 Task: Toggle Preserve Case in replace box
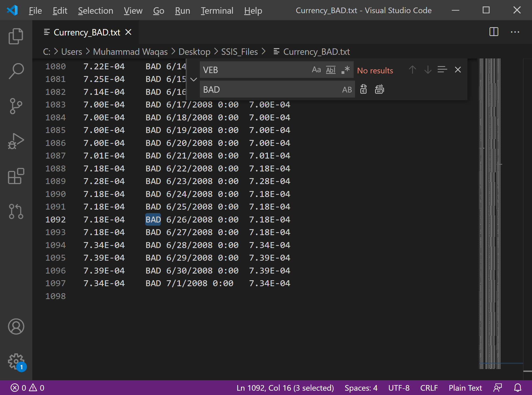[347, 89]
